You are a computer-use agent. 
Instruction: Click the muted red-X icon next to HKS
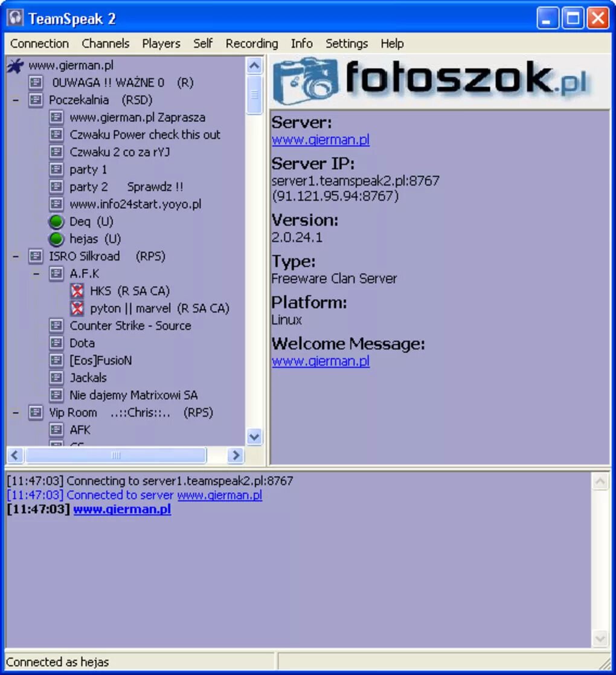(77, 291)
